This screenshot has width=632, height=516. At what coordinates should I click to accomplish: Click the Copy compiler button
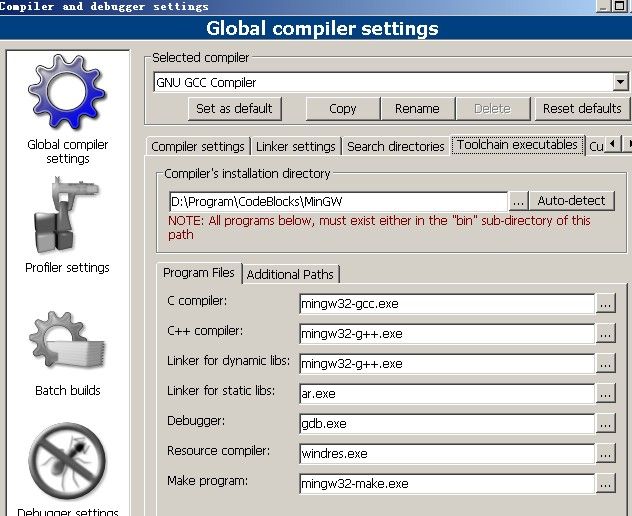343,108
